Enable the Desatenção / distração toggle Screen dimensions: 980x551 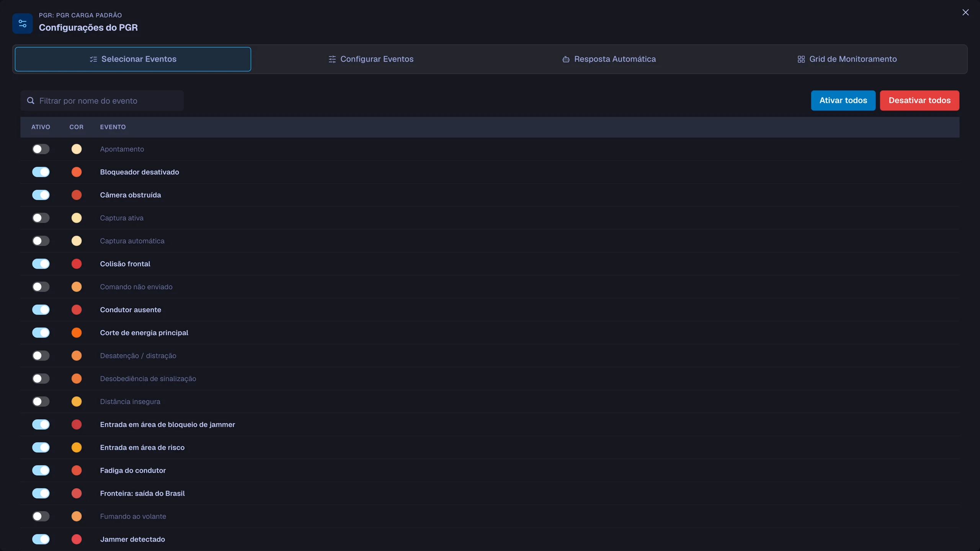pos(41,356)
